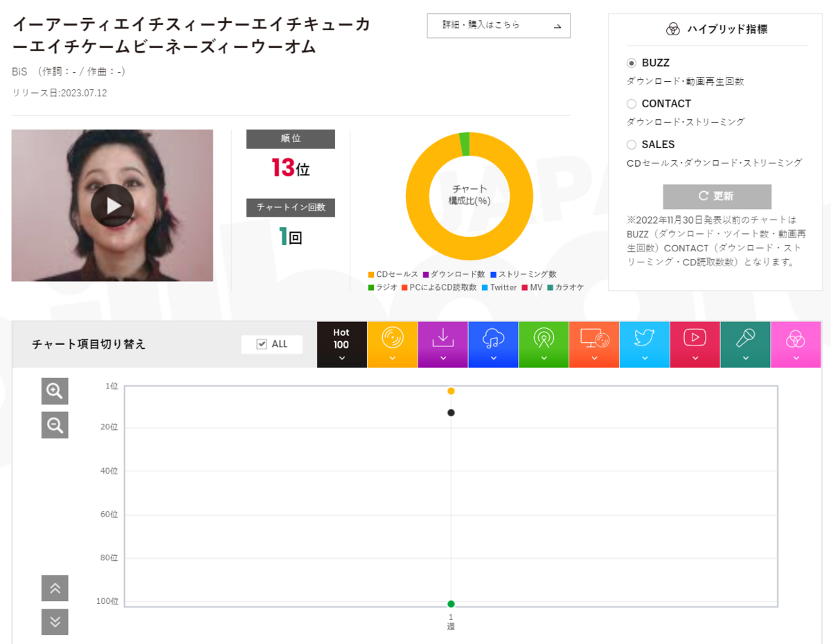Select the download count icon tab
Screen dimensions: 831x644
click(443, 344)
